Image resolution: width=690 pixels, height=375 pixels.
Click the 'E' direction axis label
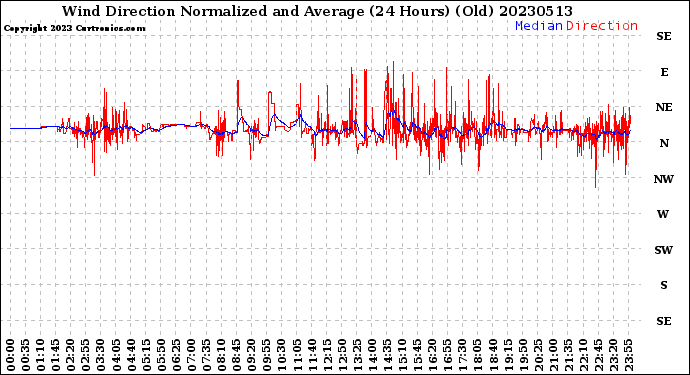(664, 72)
